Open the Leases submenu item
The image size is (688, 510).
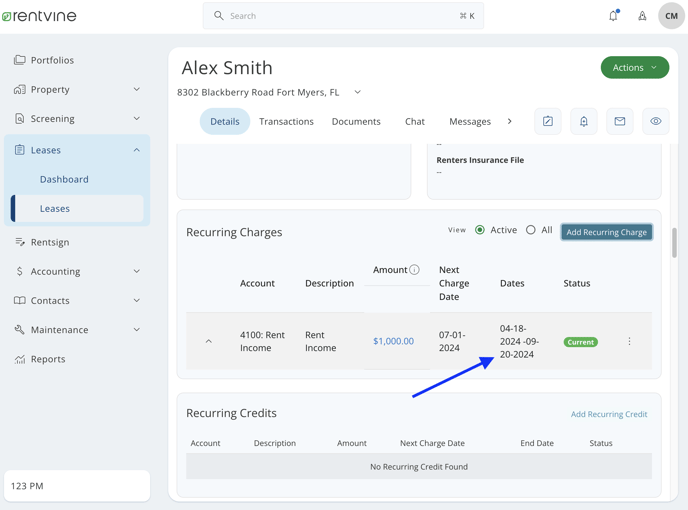tap(77, 208)
